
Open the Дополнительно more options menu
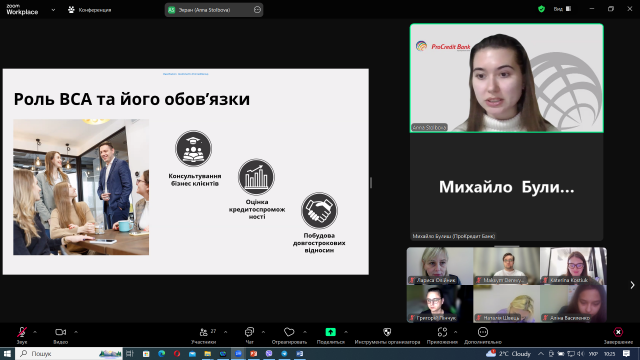point(483,335)
